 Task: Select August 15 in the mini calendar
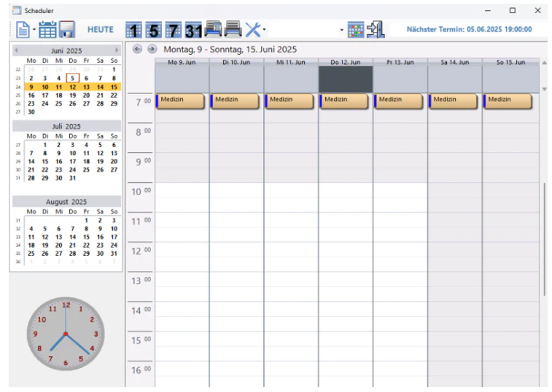click(86, 237)
